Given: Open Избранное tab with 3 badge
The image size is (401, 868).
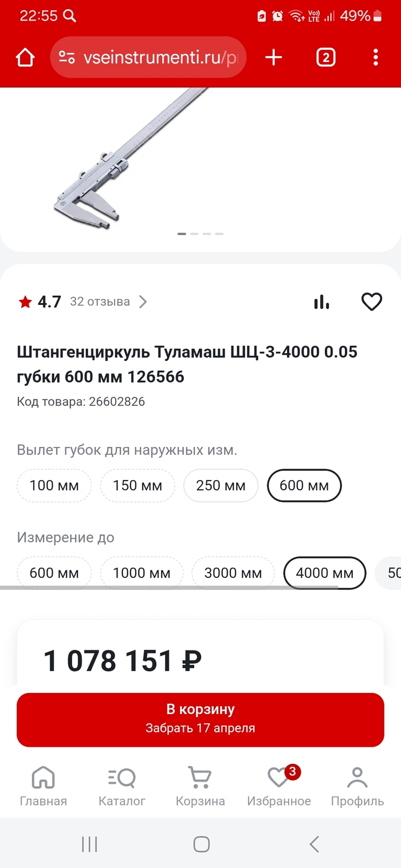Looking at the screenshot, I should [279, 786].
